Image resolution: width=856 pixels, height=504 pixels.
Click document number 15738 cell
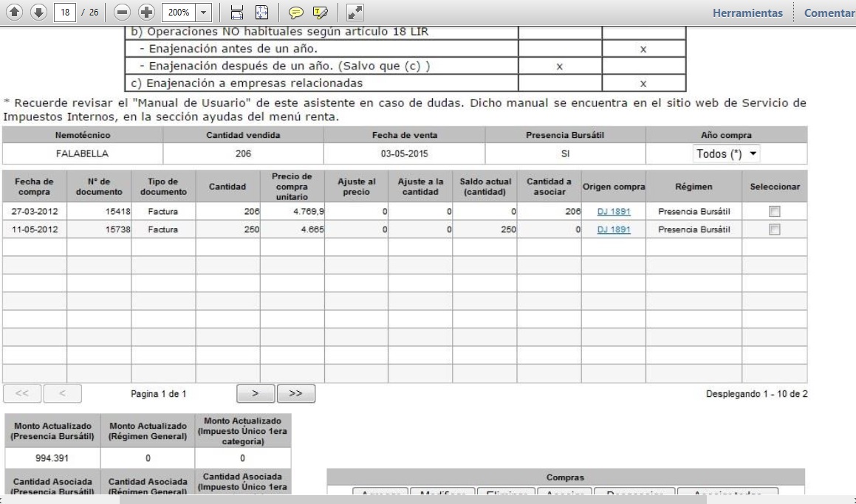pos(99,229)
